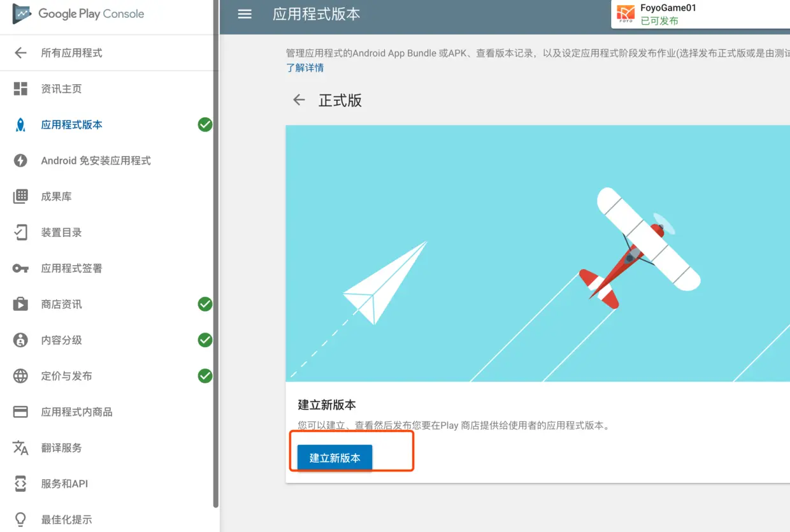790x532 pixels.
Task: Click the 商店资讯 store listing icon
Action: point(20,304)
